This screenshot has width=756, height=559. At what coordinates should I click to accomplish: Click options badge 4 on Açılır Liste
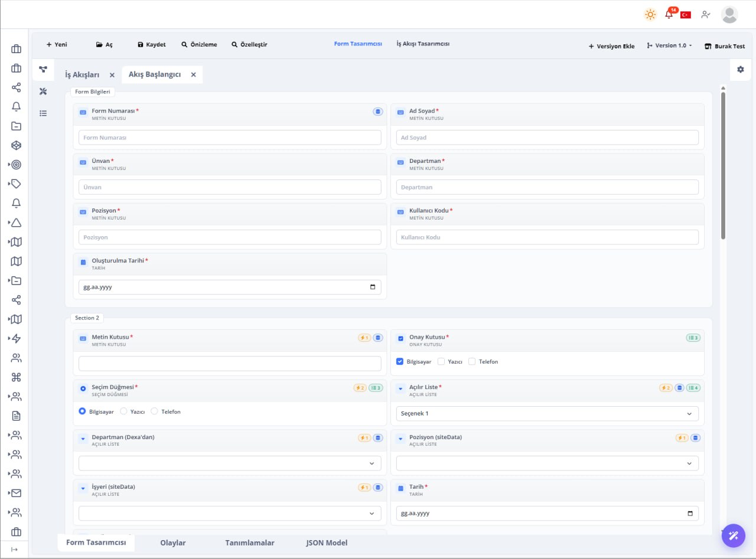click(x=693, y=388)
